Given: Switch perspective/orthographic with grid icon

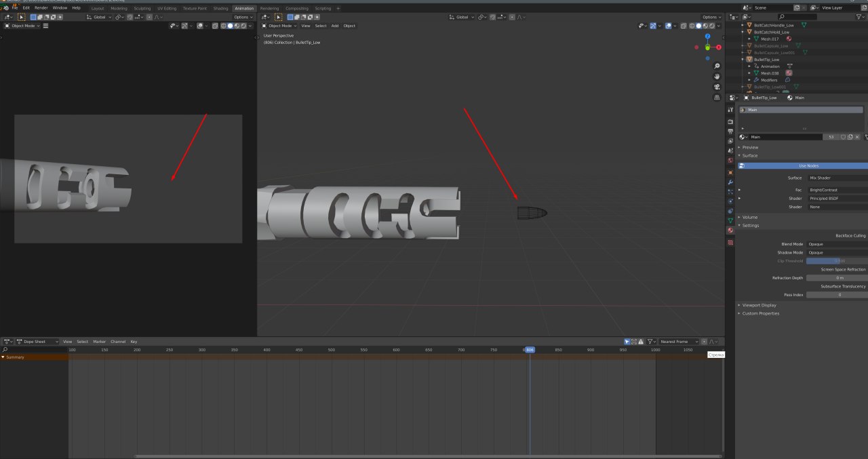Looking at the screenshot, I should coord(717,97).
